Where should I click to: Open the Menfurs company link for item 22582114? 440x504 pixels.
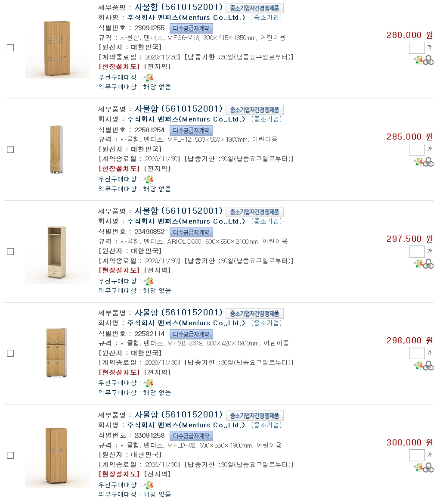pos(186,323)
